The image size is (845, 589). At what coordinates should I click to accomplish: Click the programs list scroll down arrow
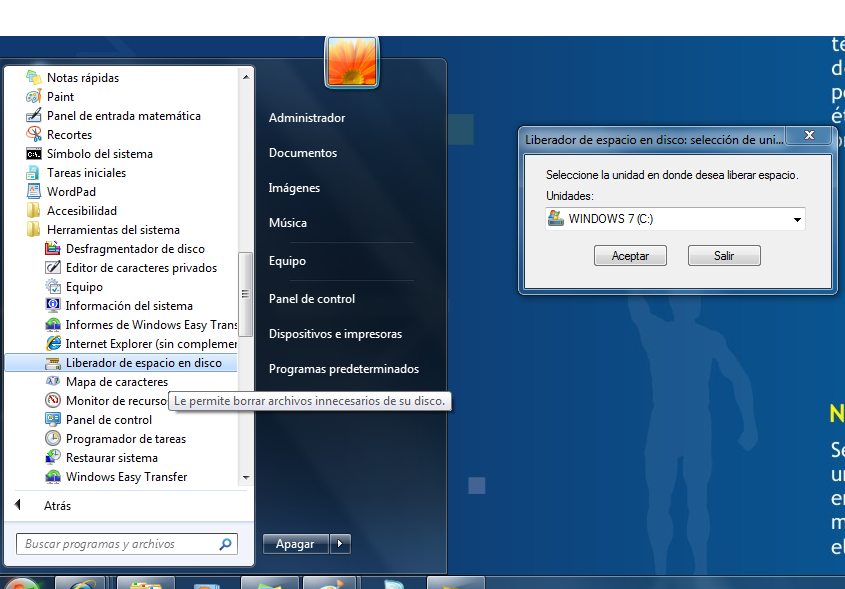click(x=246, y=477)
